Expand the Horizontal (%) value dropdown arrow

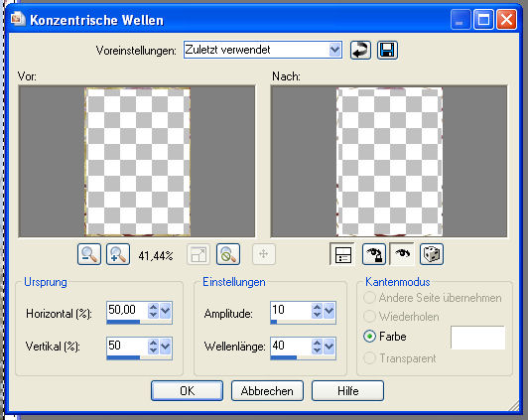coord(166,311)
